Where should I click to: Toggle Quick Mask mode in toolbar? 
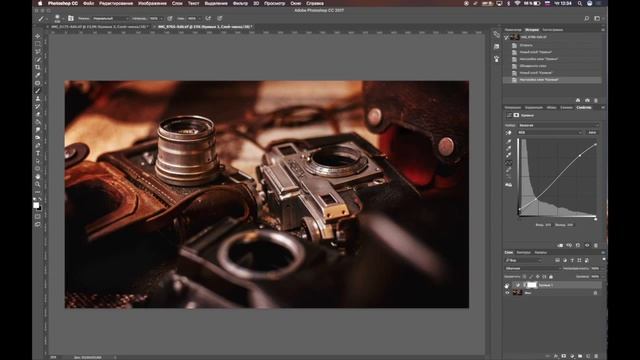tap(38, 216)
